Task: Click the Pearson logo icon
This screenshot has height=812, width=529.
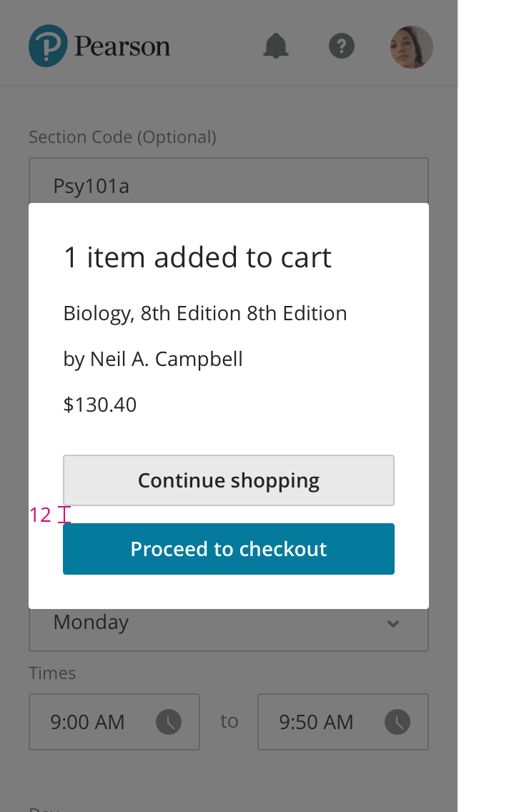Action: [x=48, y=46]
